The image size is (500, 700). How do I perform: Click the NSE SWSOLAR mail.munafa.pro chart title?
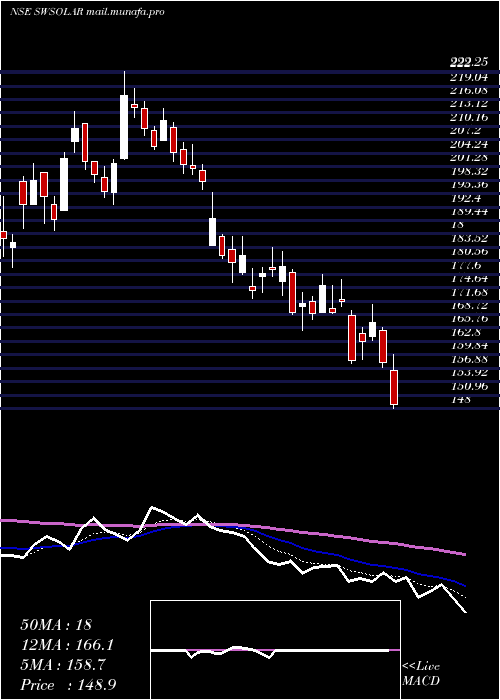87,12
